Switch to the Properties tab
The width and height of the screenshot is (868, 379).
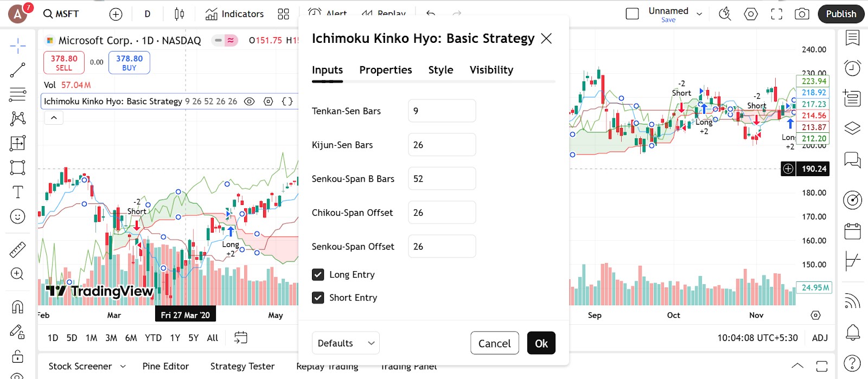coord(386,70)
